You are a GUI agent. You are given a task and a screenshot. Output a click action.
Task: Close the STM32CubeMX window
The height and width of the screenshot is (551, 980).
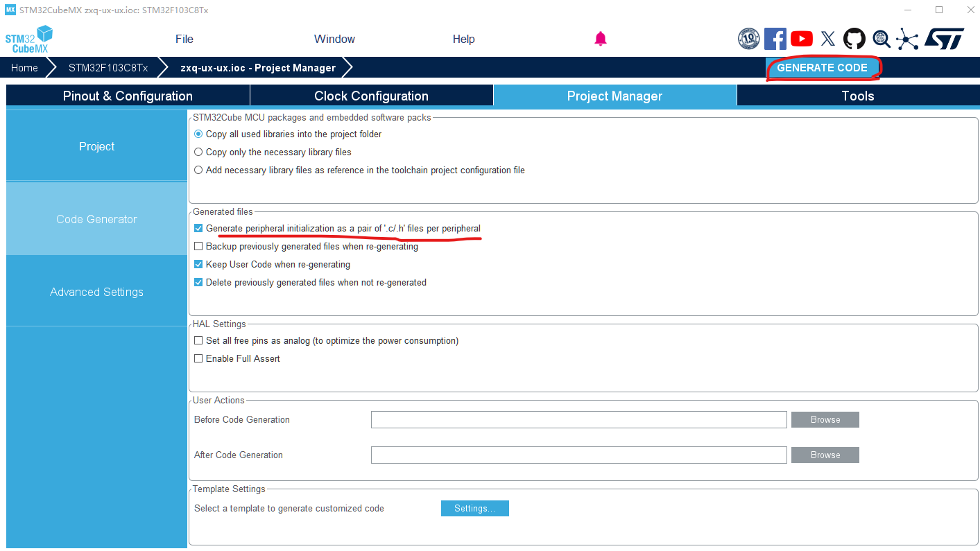[x=970, y=10]
